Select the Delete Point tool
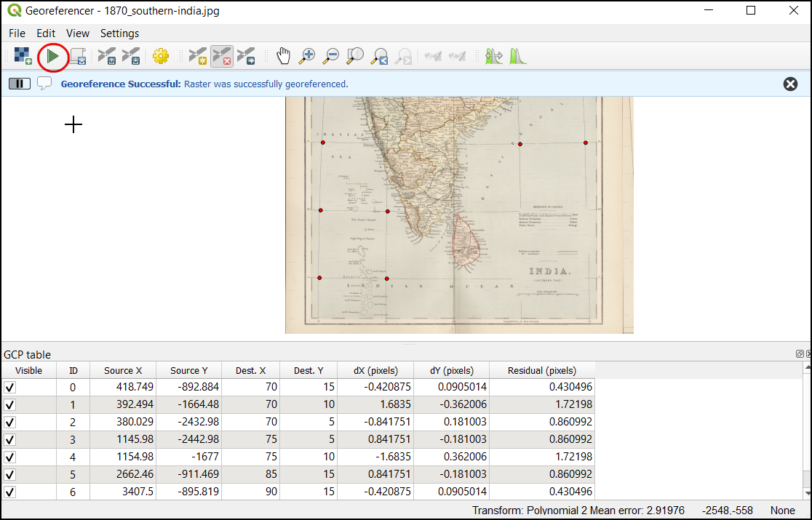The width and height of the screenshot is (812, 520). click(221, 56)
